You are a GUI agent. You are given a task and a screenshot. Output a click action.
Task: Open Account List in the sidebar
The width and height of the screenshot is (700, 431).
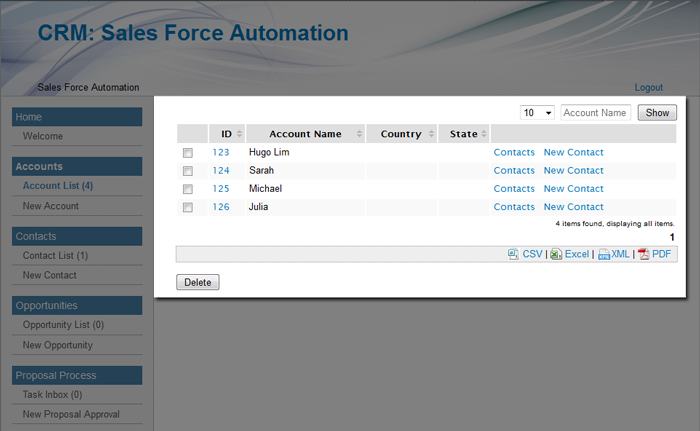[x=58, y=186]
